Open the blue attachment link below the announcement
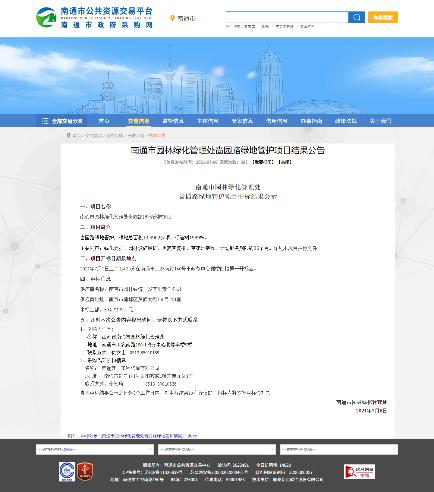Screen dimensions: 434x492 [139, 436]
